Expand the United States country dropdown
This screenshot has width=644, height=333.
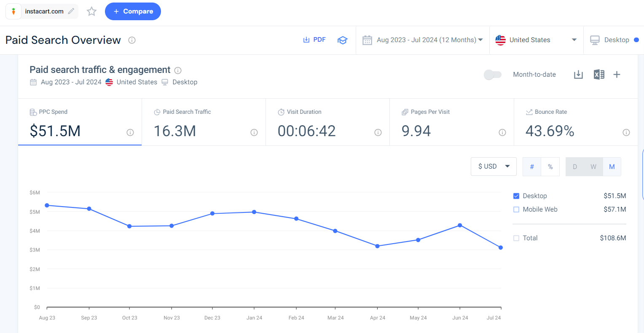click(536, 40)
